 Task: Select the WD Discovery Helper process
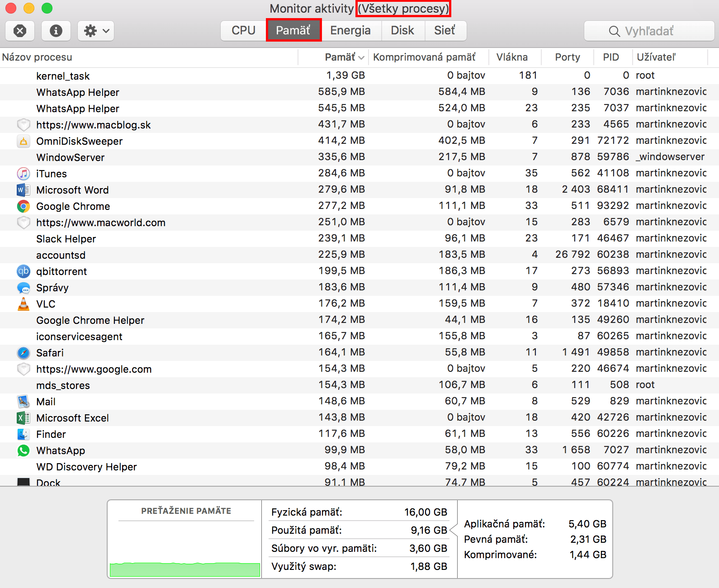click(359, 466)
